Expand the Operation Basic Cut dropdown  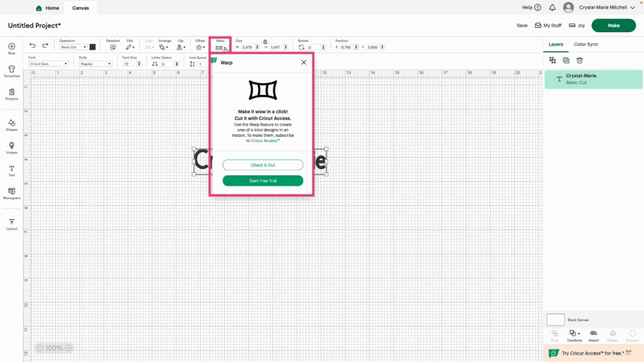73,47
